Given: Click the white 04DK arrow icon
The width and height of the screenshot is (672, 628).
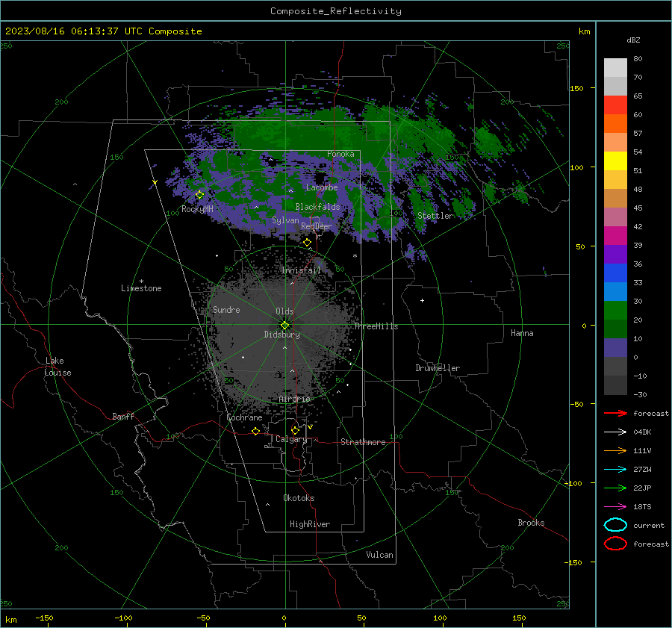Looking at the screenshot, I should click(615, 432).
